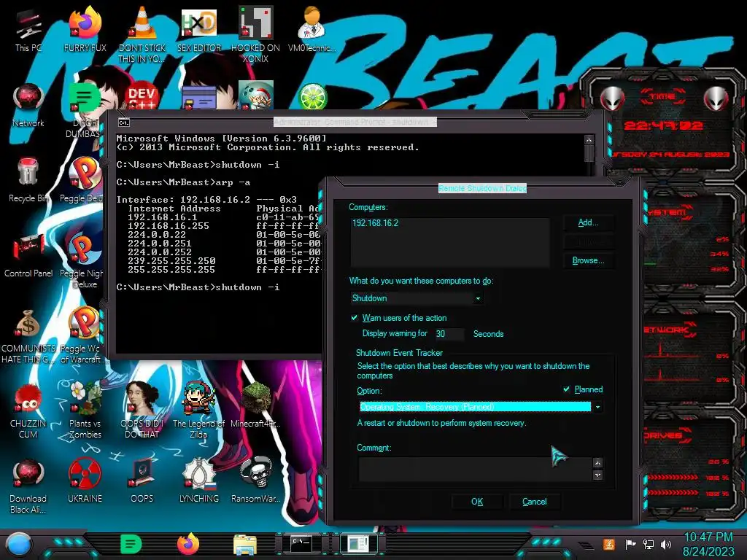
Task: Open the volume speaker tray icon
Action: 666,544
